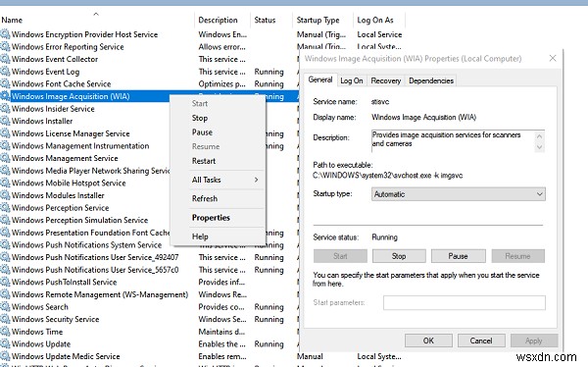The image size is (588, 367).
Task: Click gear icon beside Windows Management Service
Action: pos(5,159)
